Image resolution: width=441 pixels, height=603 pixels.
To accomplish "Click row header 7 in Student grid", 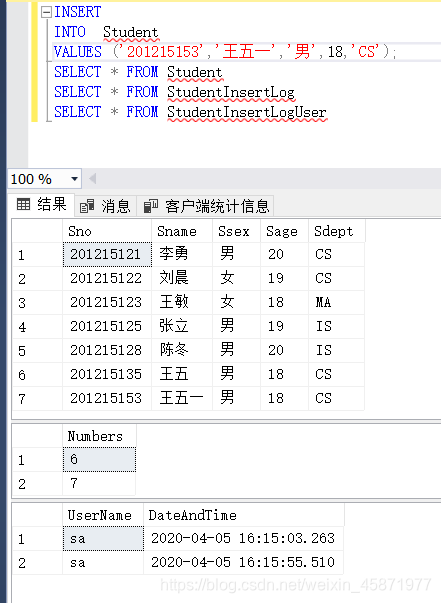I will tap(37, 398).
